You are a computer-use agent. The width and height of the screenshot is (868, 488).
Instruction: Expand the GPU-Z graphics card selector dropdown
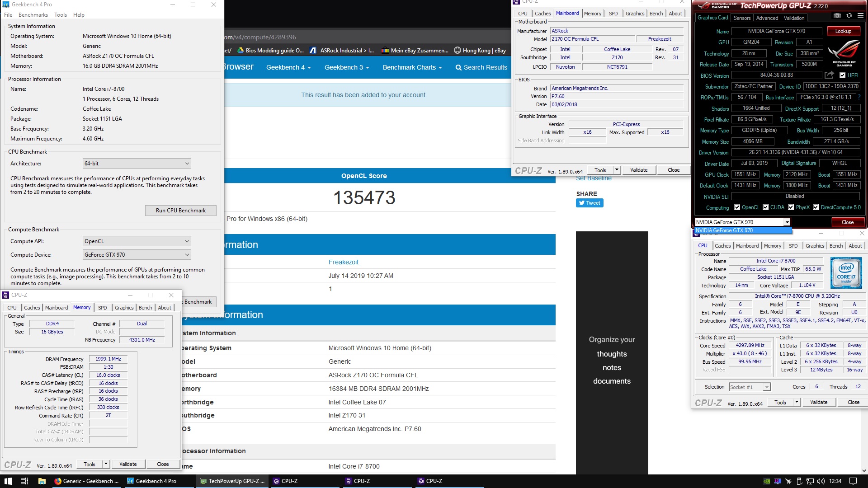(x=787, y=222)
